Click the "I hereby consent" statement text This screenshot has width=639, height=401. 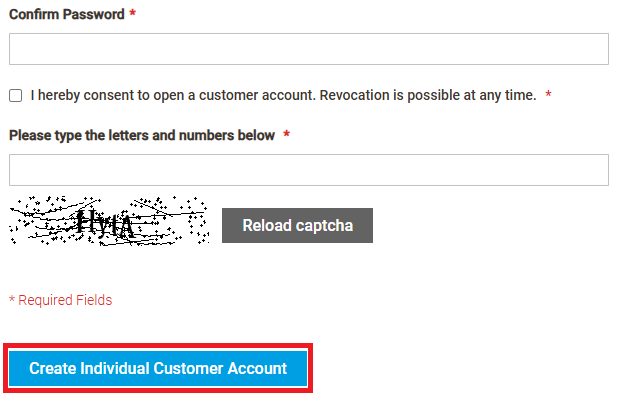tap(283, 95)
